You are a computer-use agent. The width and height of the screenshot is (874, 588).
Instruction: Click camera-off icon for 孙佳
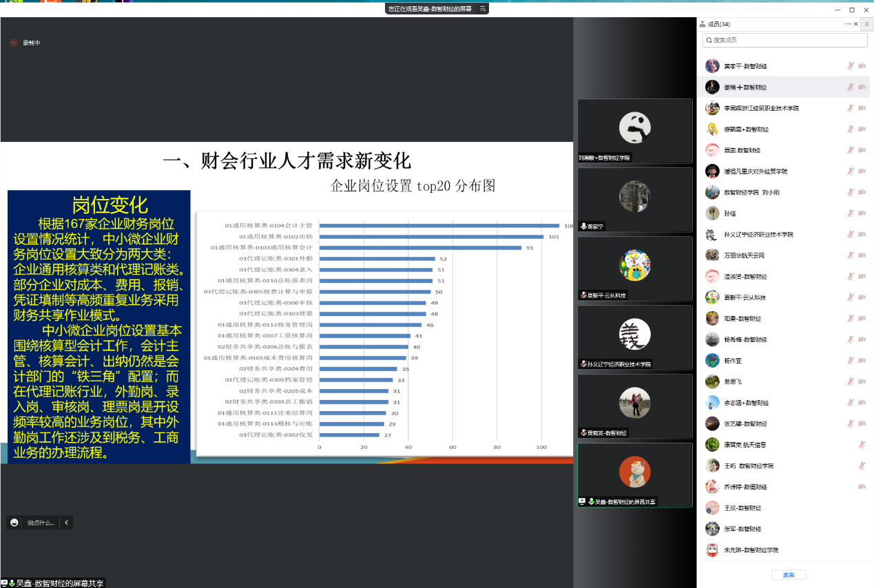(862, 213)
